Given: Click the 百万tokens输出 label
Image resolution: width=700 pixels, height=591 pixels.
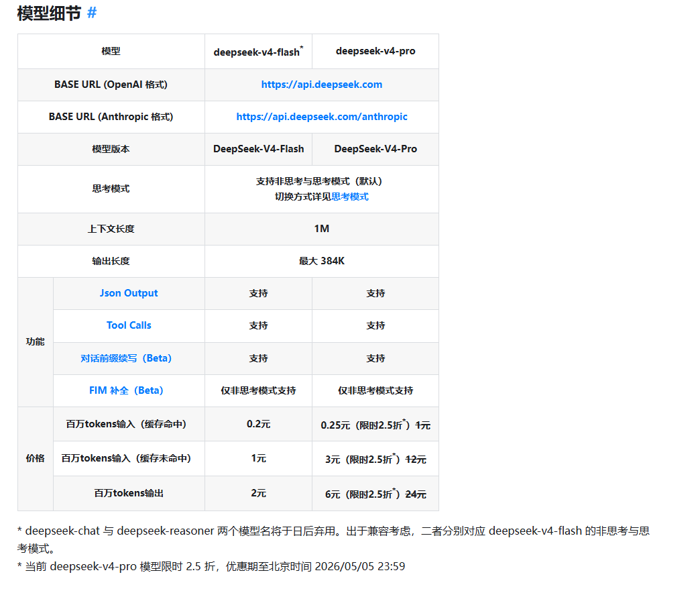Looking at the screenshot, I should pyautogui.click(x=129, y=494).
